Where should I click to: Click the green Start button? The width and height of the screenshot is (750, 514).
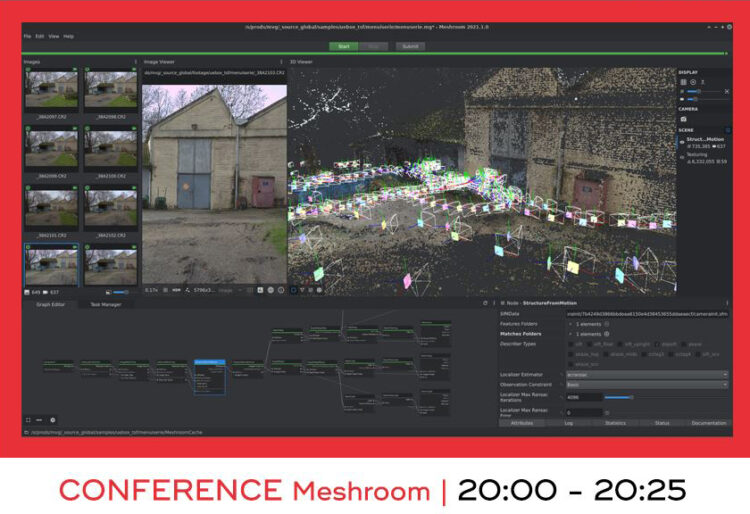(x=343, y=46)
